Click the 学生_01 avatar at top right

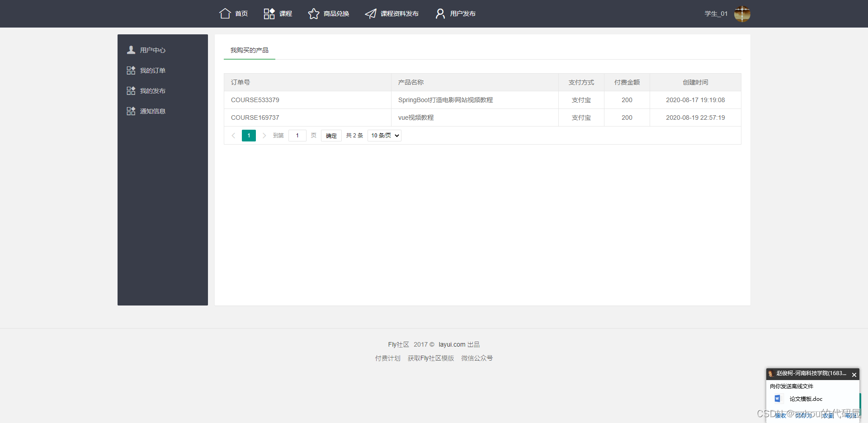742,14
